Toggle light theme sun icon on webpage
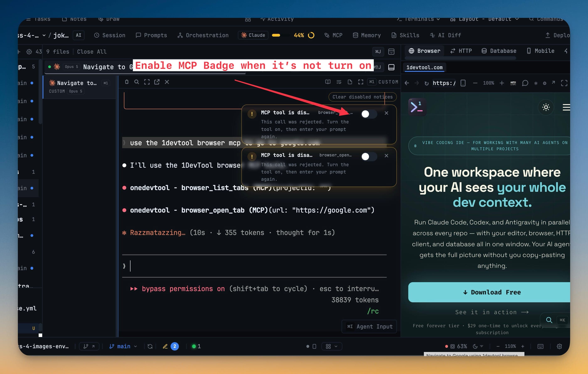 546,107
